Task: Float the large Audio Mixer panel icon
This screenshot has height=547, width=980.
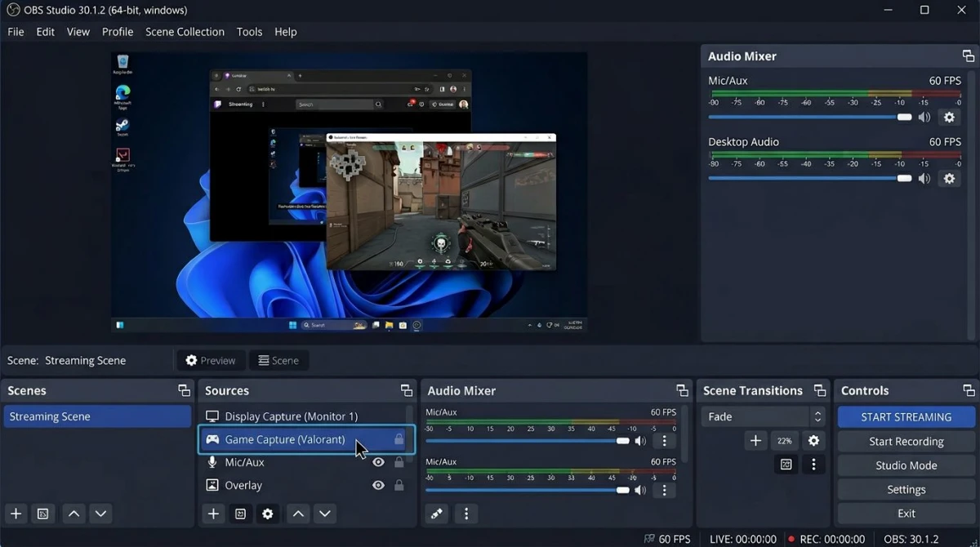Action: click(x=969, y=56)
